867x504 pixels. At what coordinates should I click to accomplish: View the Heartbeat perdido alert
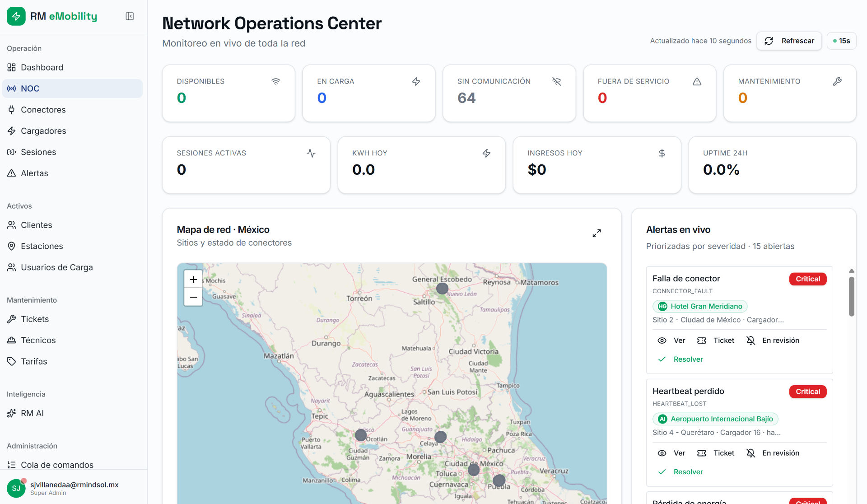tap(671, 453)
